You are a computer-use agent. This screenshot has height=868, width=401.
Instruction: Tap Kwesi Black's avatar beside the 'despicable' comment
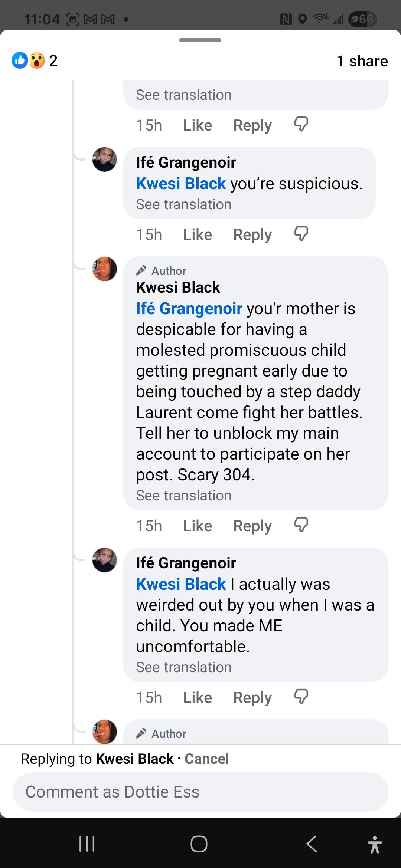[x=104, y=269]
